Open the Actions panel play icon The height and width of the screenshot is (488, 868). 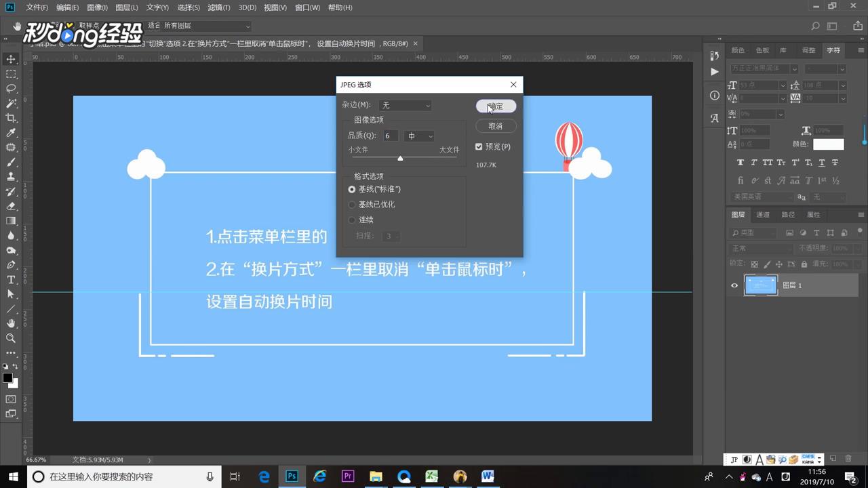[x=714, y=71]
